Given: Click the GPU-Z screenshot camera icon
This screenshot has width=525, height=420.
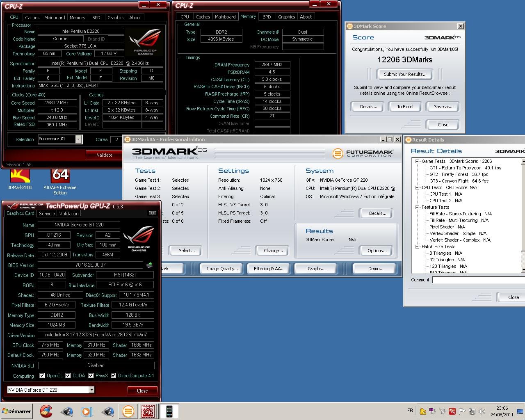Looking at the screenshot, I should [152, 213].
